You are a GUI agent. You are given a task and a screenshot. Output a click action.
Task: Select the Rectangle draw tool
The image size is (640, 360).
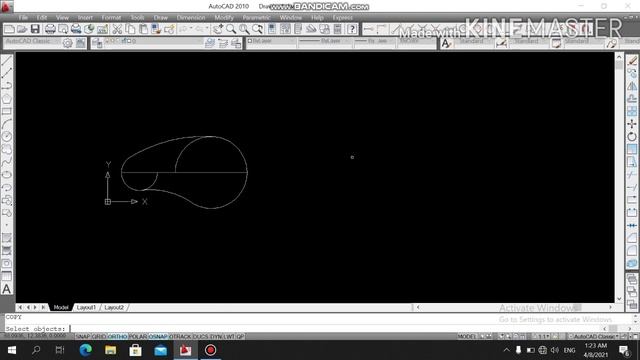pyautogui.click(x=7, y=111)
